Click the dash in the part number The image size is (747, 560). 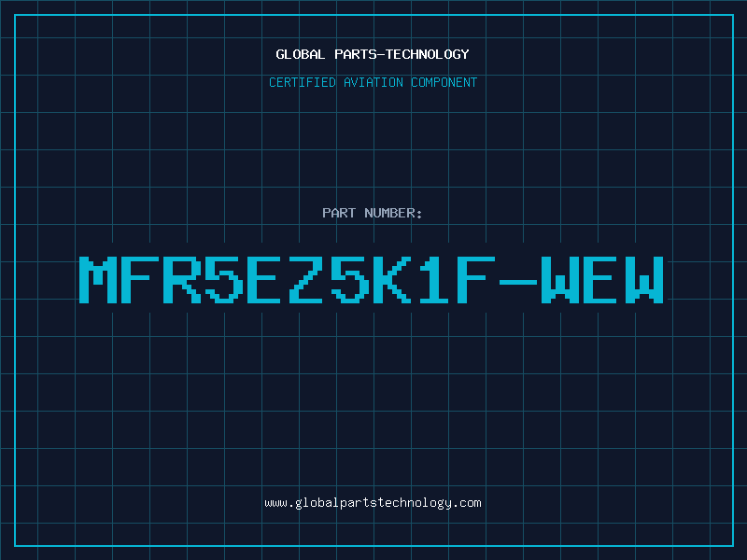point(518,282)
